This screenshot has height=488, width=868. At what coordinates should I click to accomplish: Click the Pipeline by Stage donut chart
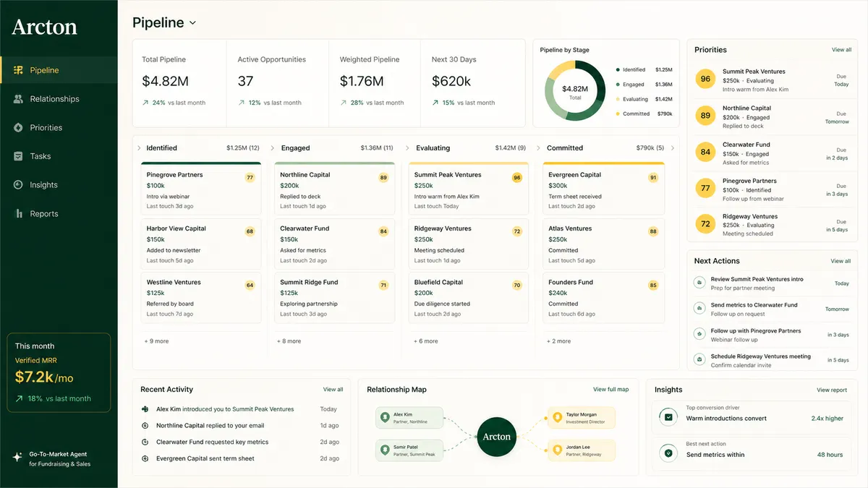[575, 90]
